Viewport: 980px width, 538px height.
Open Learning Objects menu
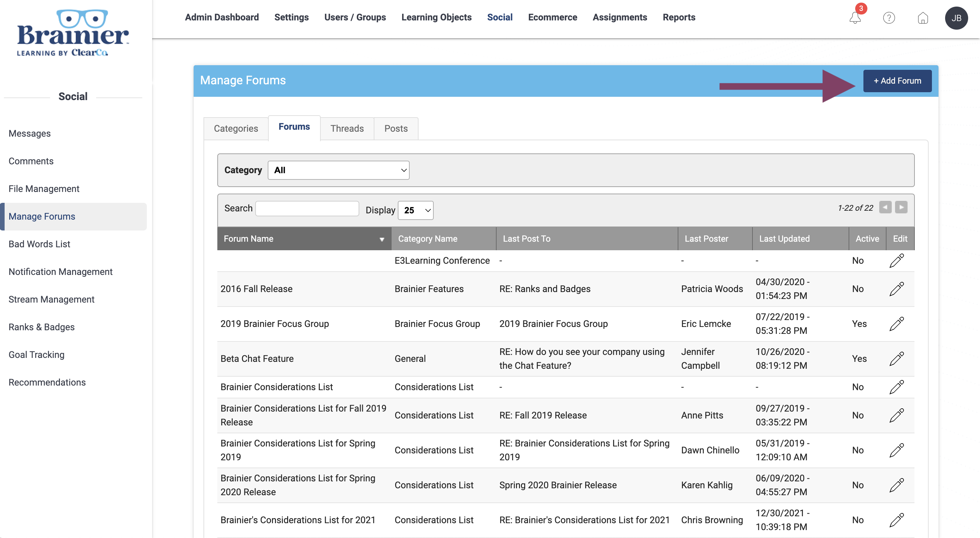[x=436, y=17]
